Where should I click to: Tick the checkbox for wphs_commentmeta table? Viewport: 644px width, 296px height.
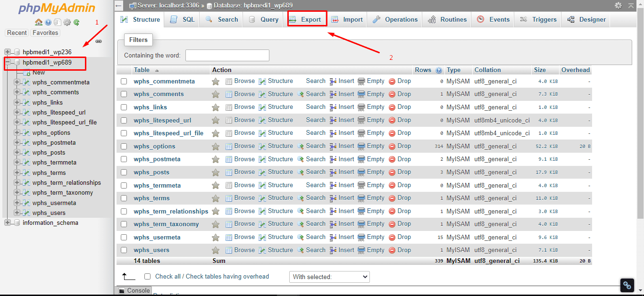click(124, 82)
